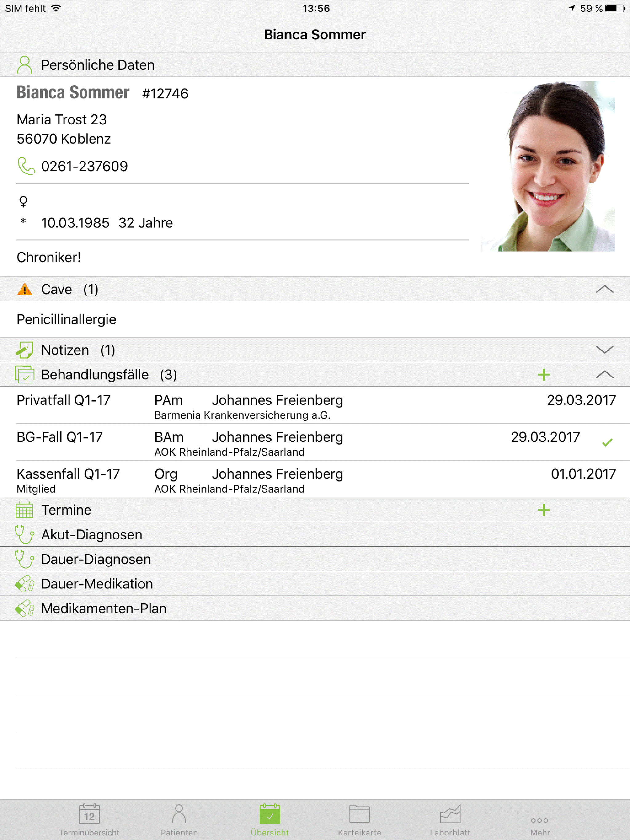Add a new Behandlungsfall with plus icon

coord(544,375)
